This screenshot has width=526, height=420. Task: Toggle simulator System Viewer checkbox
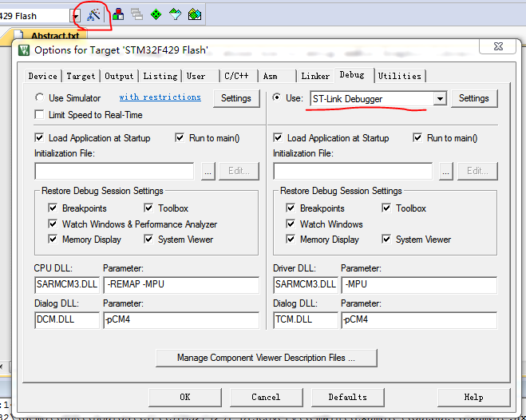click(x=148, y=240)
